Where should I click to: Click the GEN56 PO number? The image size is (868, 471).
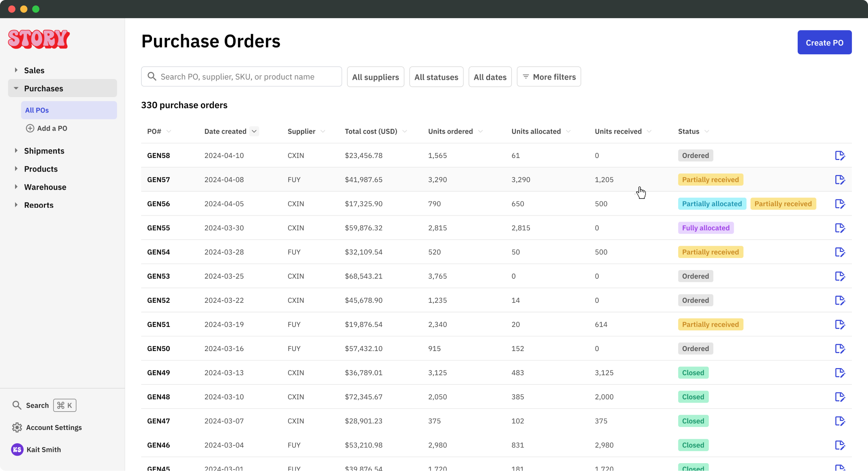click(158, 204)
